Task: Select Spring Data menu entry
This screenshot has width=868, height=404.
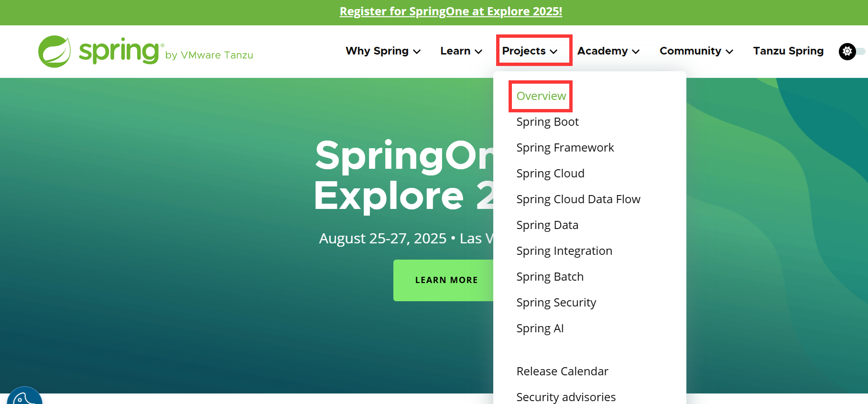Action: click(547, 225)
